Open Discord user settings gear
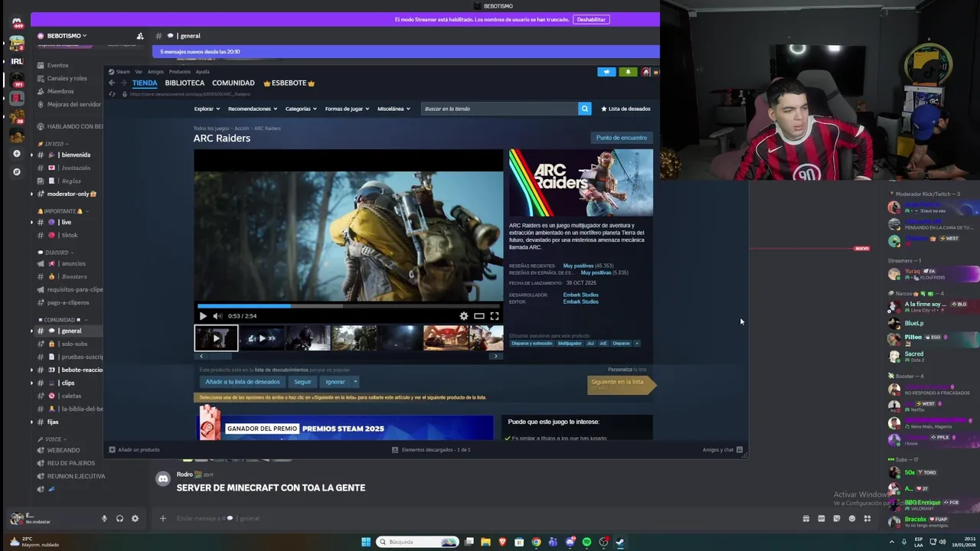The image size is (980, 551). point(135,518)
